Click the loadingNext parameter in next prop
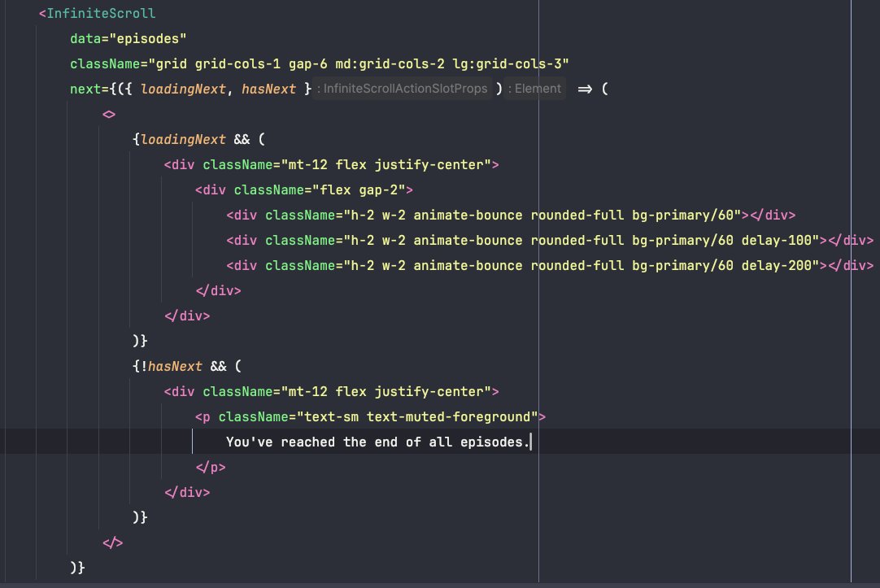 tap(183, 89)
